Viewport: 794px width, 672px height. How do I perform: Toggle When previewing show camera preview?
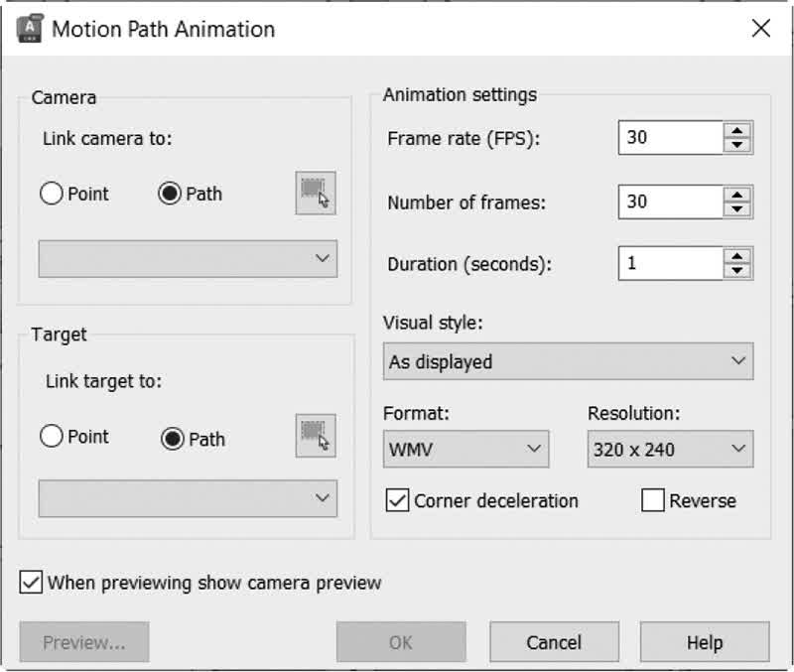(31, 583)
